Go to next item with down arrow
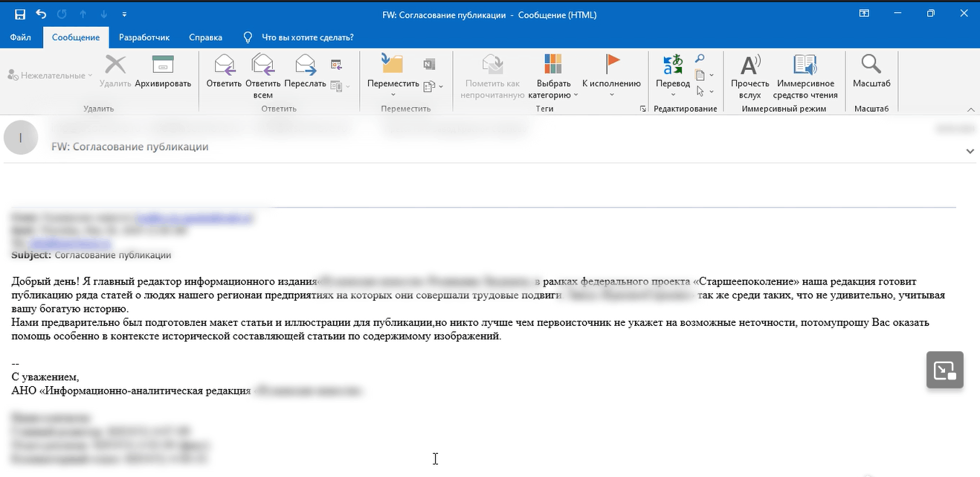This screenshot has width=980, height=477. coord(103,14)
